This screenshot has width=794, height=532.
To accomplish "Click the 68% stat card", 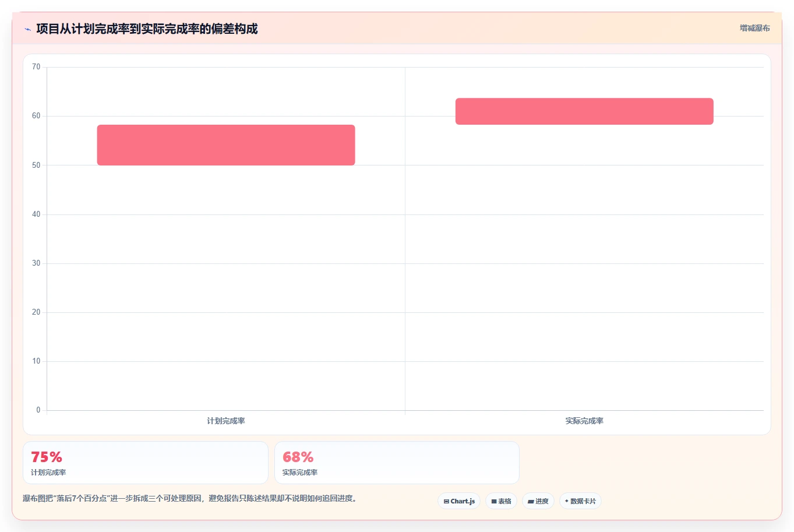I will coord(397,463).
